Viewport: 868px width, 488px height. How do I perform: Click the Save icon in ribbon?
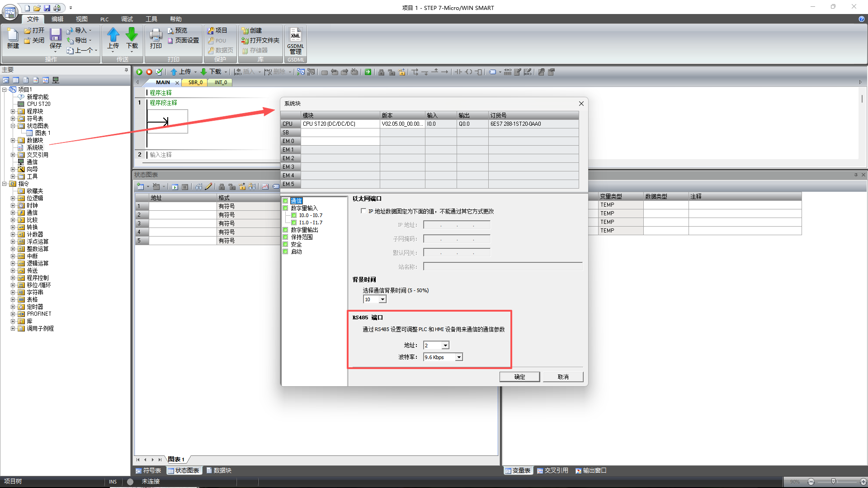56,36
